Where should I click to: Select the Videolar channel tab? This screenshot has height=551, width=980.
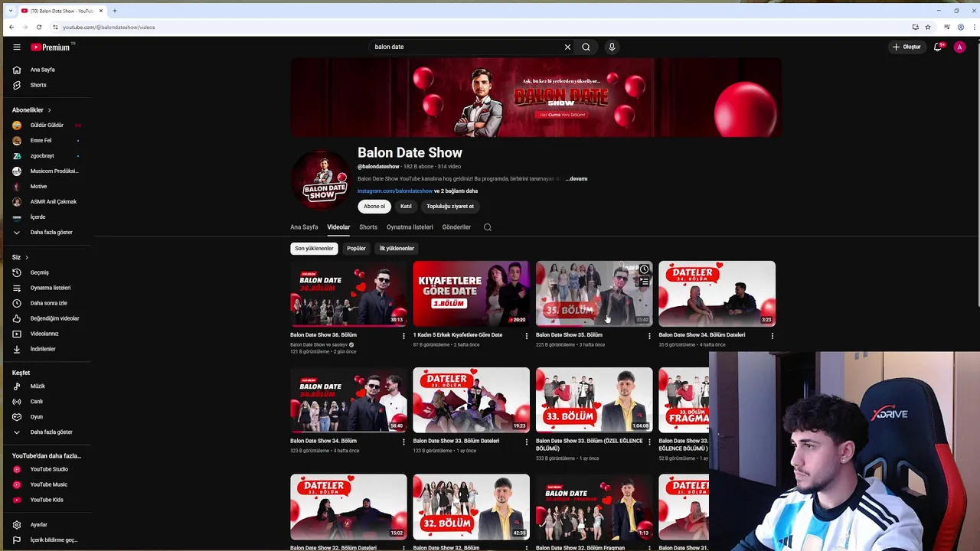(338, 227)
